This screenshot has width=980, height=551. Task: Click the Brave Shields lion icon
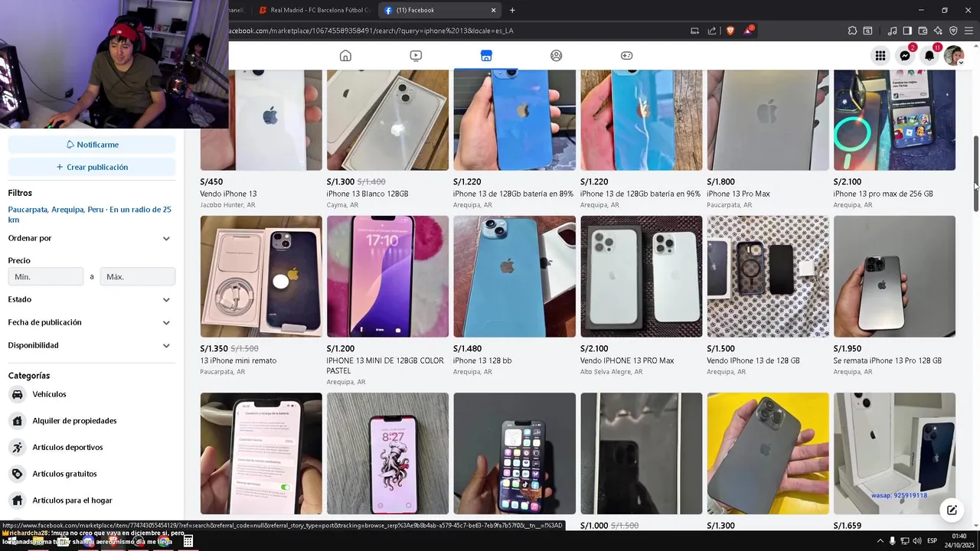click(730, 31)
